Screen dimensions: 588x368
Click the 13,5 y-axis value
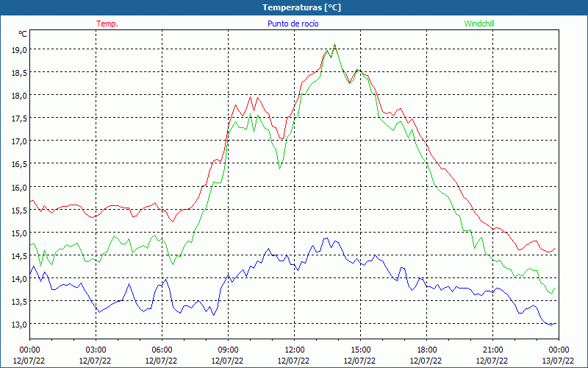click(20, 301)
